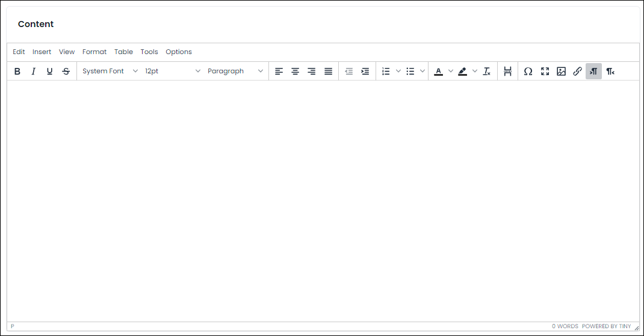Expand the text color picker arrow

click(x=451, y=71)
